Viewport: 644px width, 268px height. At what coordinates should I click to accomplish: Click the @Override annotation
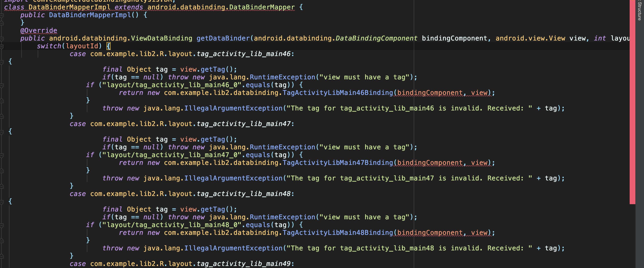(x=39, y=30)
